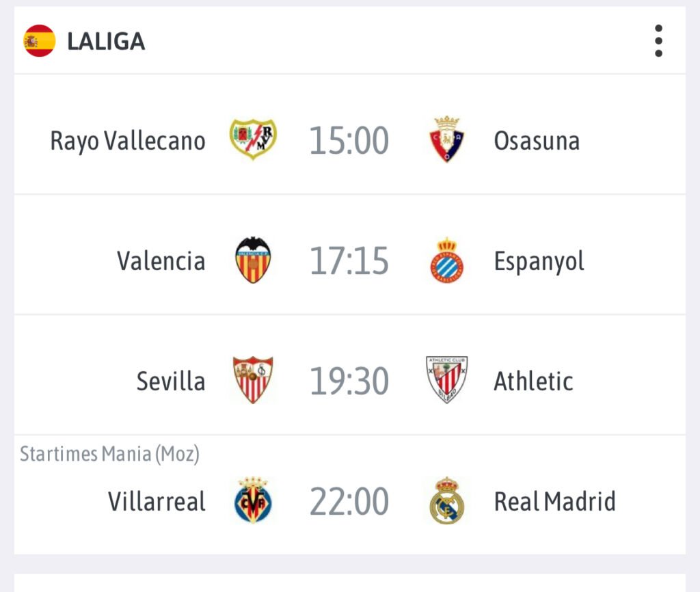Viewport: 700px width, 592px height.
Task: Tap the Athletic Club Bilbao crest
Action: point(447,380)
